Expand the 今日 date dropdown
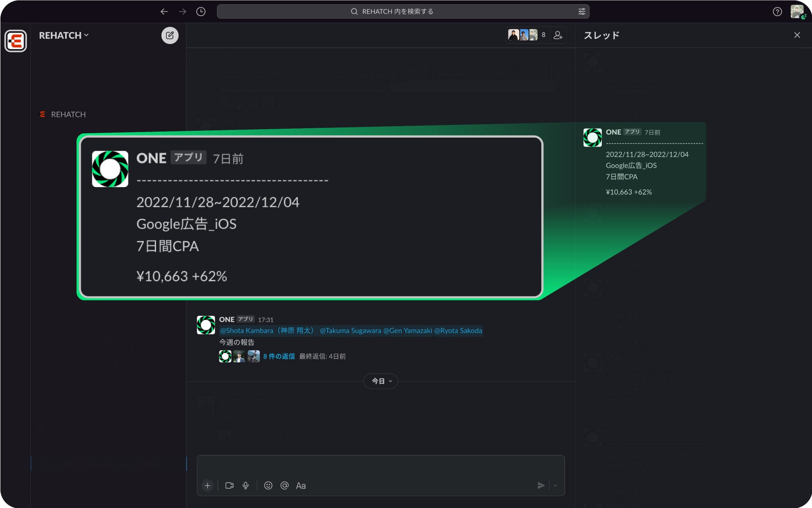Viewport: 812px width, 508px height. 381,381
